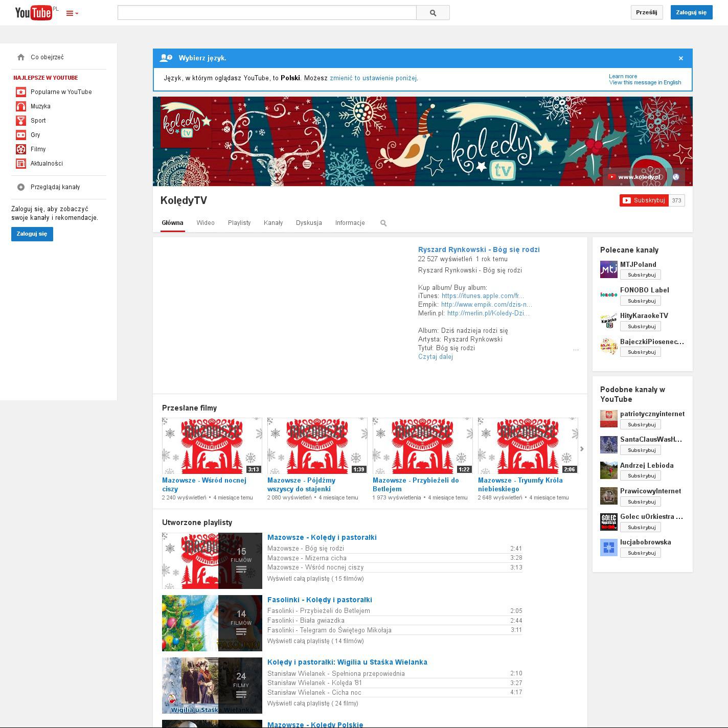Click the channel search magnifier icon
This screenshot has height=728, width=728.
[383, 223]
